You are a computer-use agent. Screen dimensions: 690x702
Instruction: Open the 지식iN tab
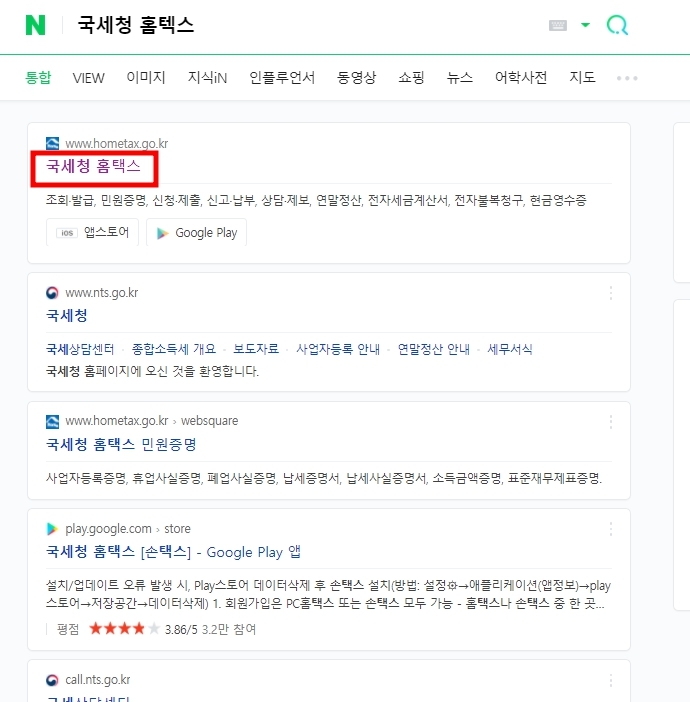(x=207, y=77)
